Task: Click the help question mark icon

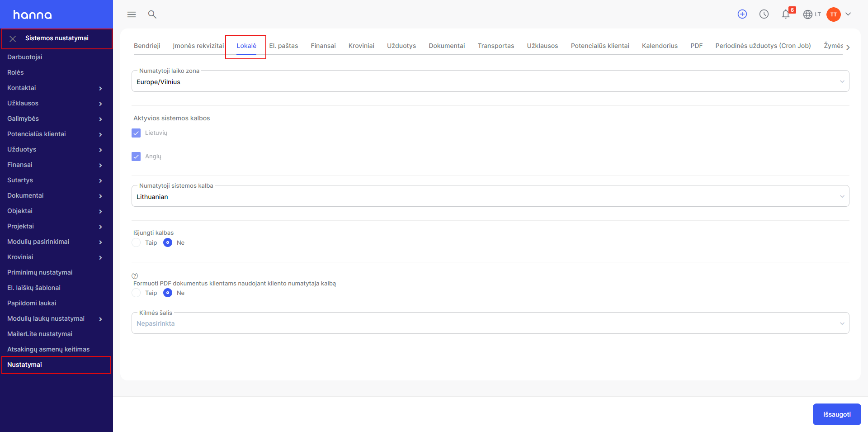Action: pos(135,276)
